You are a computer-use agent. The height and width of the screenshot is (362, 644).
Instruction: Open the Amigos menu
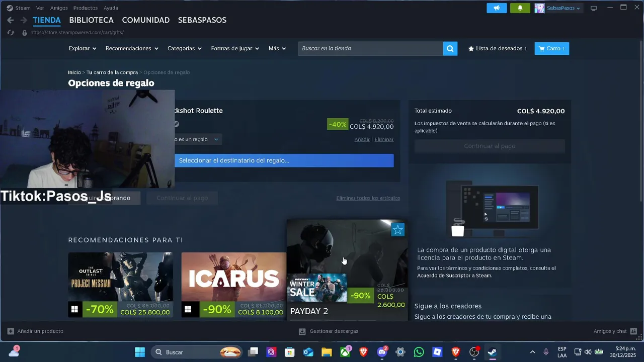coord(59,8)
